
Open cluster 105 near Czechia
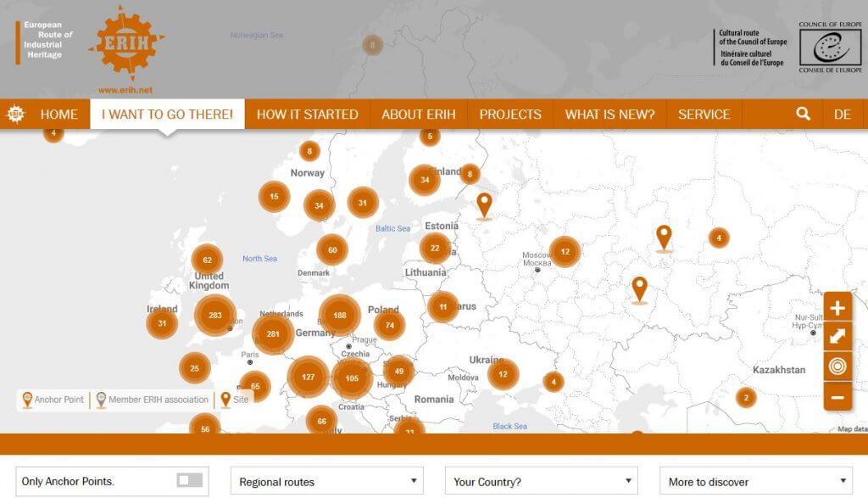(x=352, y=378)
